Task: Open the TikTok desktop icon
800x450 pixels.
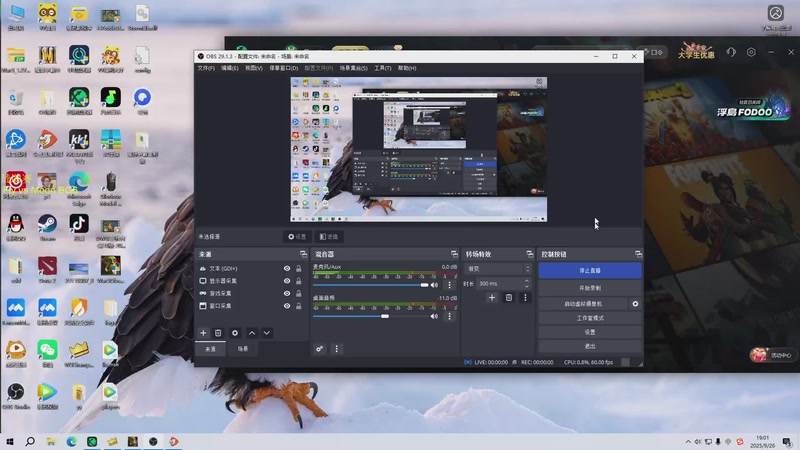Action: coord(79,228)
